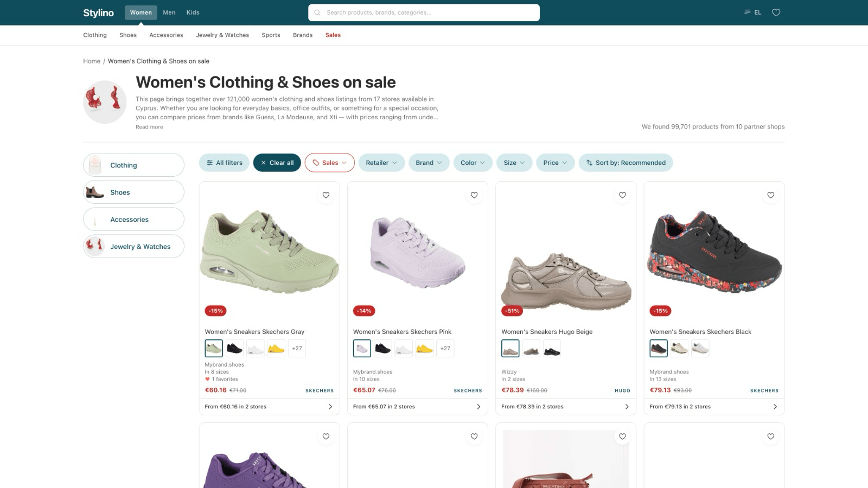The image size is (868, 488).
Task: Open the wishlist heart icon in header
Action: [776, 12]
